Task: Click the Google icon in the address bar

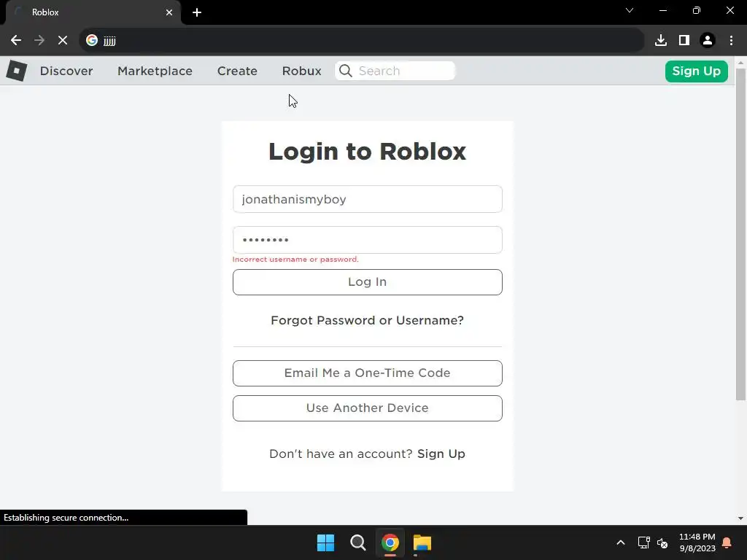Action: tap(92, 41)
